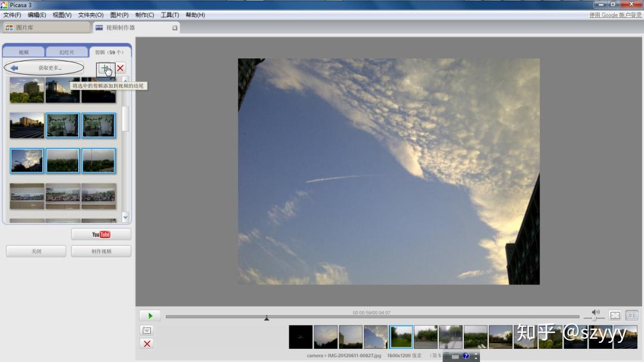Open the 文件(F) menu
Viewport: 644px width, 362px height.
tap(12, 15)
